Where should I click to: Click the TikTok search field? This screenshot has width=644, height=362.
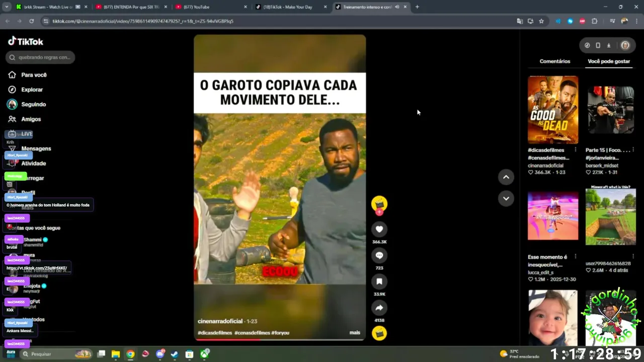(x=40, y=57)
